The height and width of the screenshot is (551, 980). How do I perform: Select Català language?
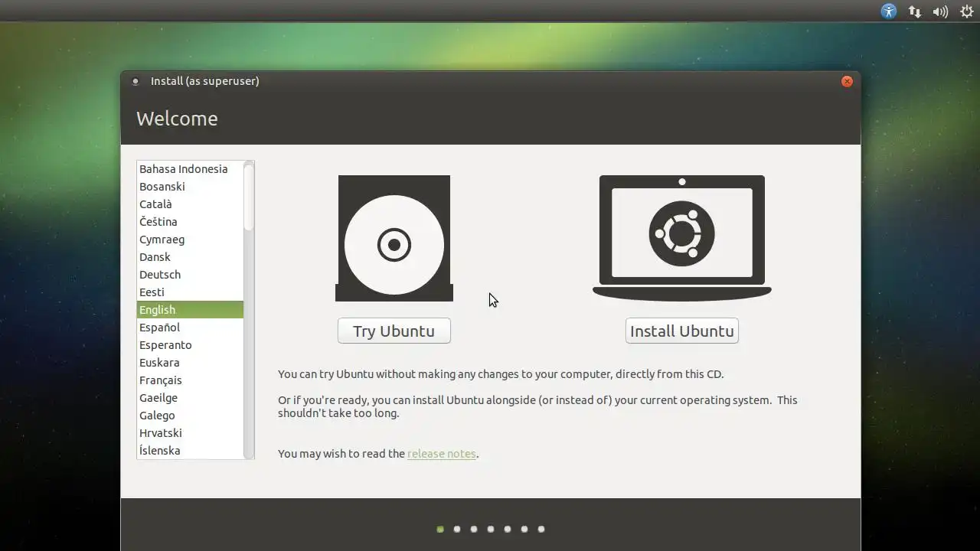[190, 204]
